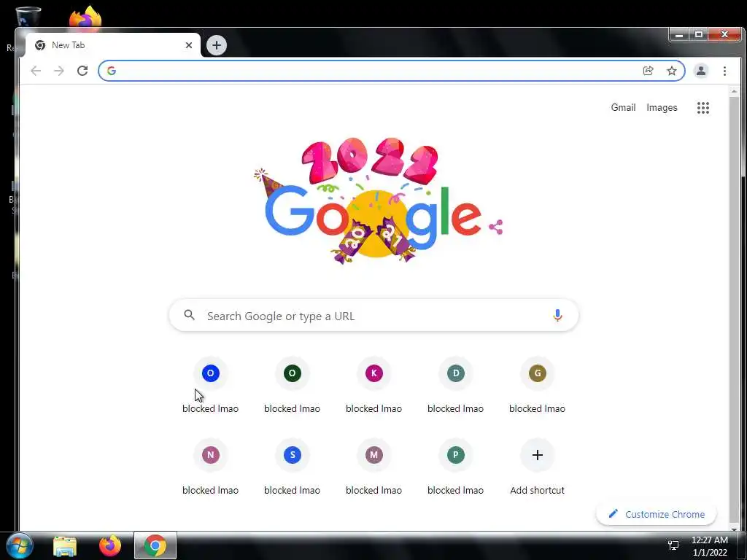Click the magnifier icon in the search box

coord(189,315)
